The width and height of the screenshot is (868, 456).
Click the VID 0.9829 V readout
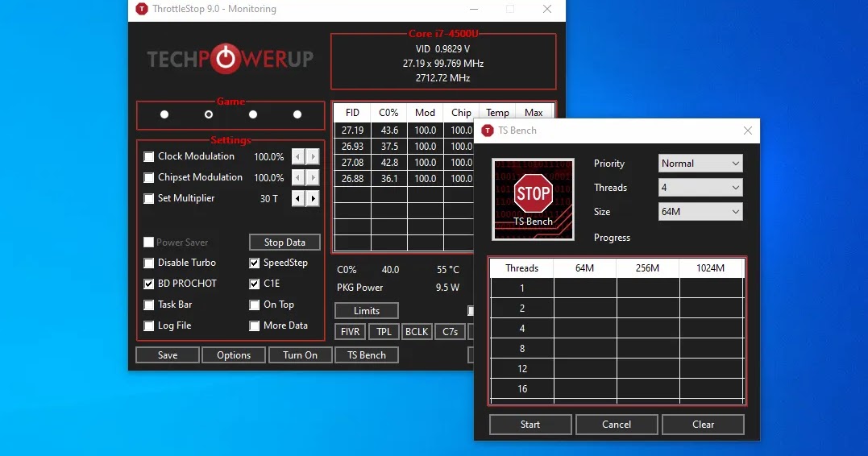click(442, 48)
